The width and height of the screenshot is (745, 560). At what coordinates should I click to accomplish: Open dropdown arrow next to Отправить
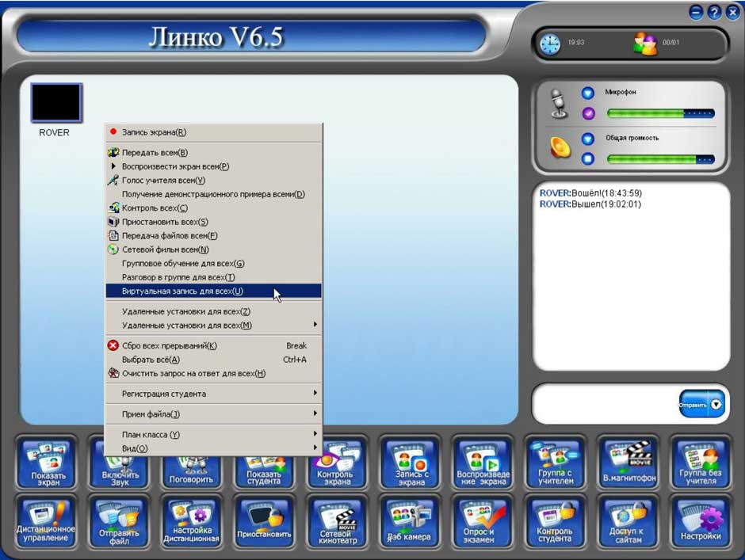716,405
